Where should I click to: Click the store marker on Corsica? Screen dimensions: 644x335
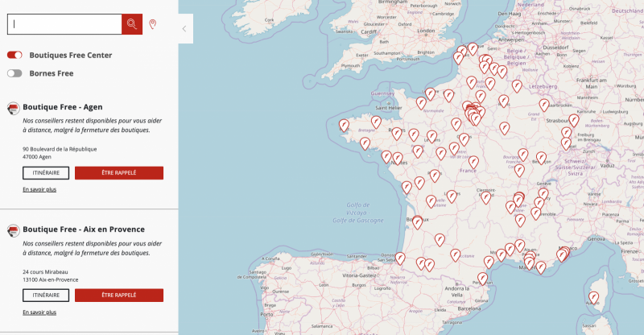[x=594, y=297]
